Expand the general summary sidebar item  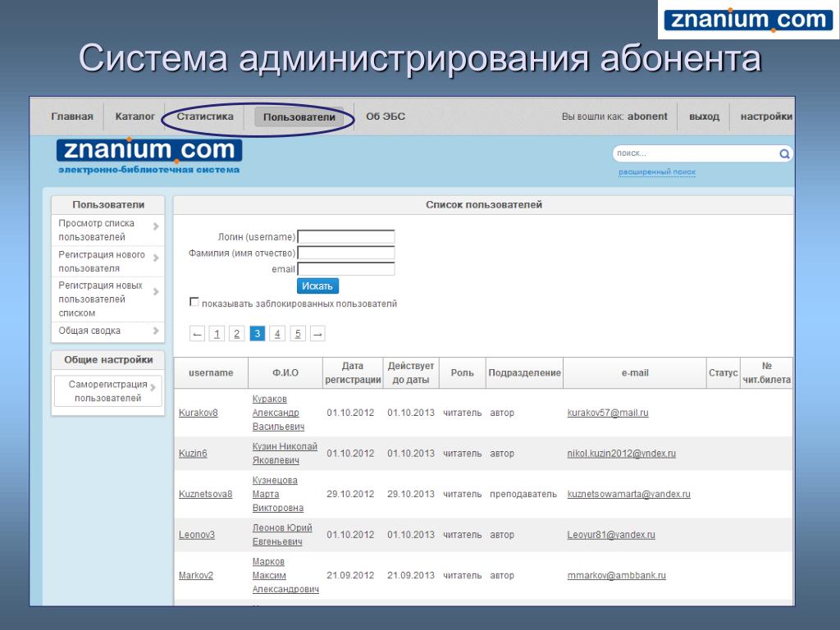156,331
